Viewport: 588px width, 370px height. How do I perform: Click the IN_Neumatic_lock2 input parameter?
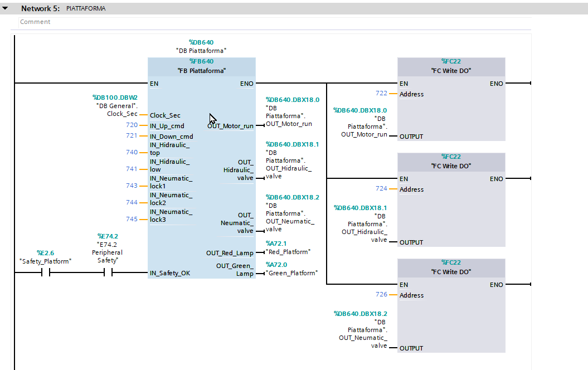click(x=171, y=199)
